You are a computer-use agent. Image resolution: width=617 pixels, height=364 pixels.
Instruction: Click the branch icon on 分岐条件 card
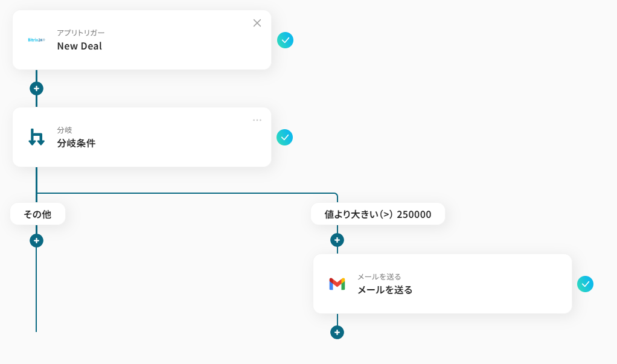click(36, 137)
